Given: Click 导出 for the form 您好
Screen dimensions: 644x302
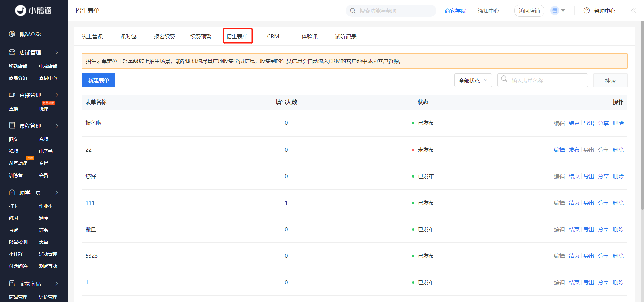Looking at the screenshot, I should click(589, 176).
